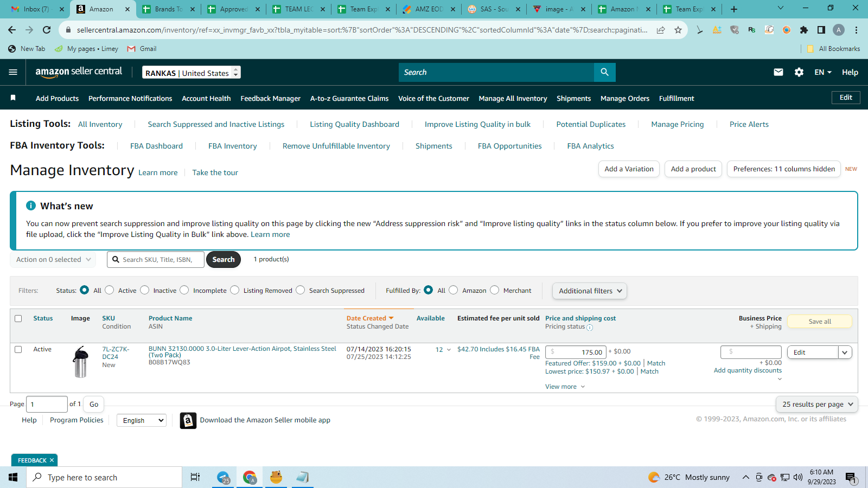Select the Listing Removed status filter
This screenshot has width=868, height=488.
(234, 290)
